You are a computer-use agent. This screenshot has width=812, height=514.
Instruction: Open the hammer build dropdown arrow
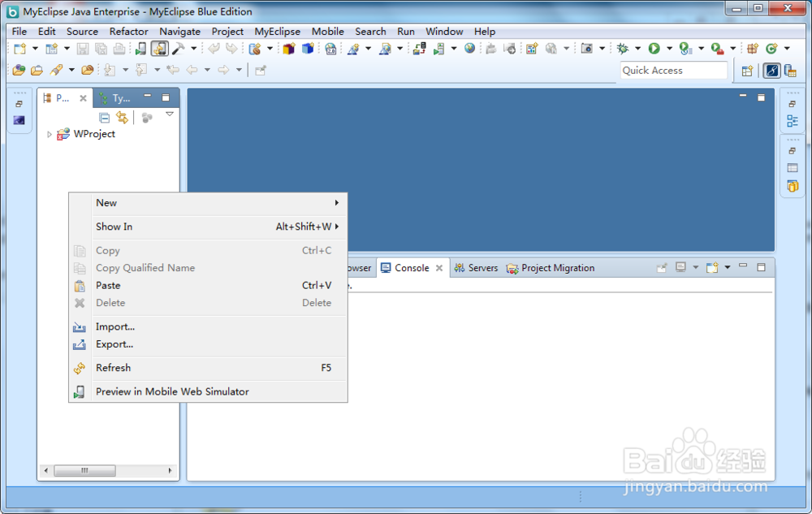pos(194,49)
